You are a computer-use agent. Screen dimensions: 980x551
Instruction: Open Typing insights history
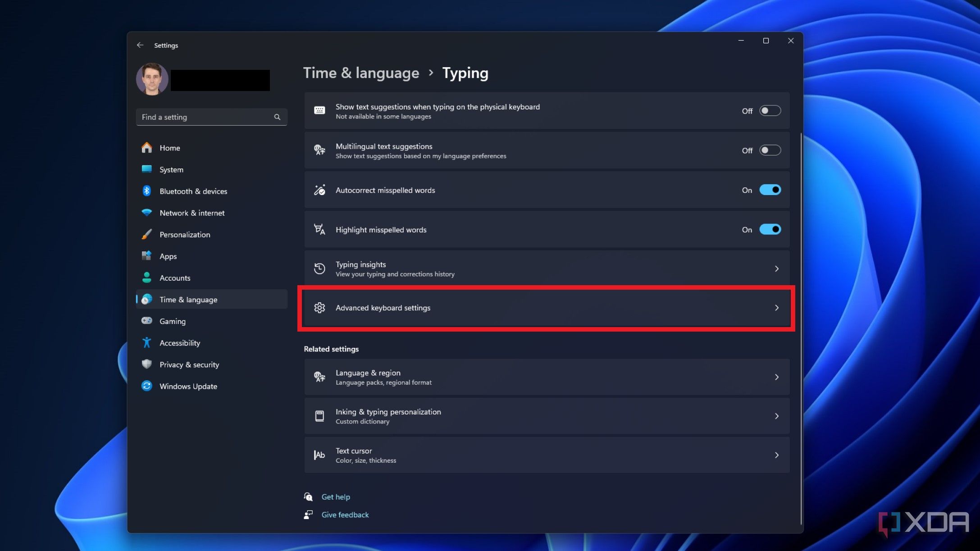[547, 269]
